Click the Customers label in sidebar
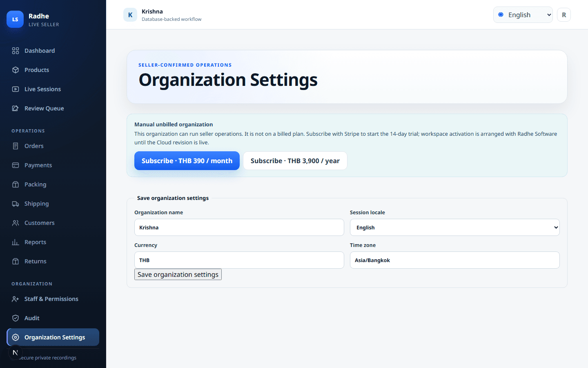Screen dimensions: 588x368 39,223
